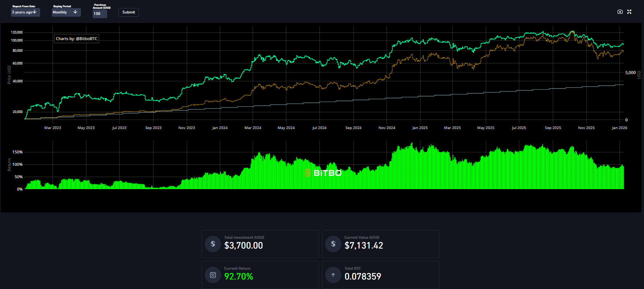
Task: Click the Total BTC up-arrow icon
Action: (333, 275)
